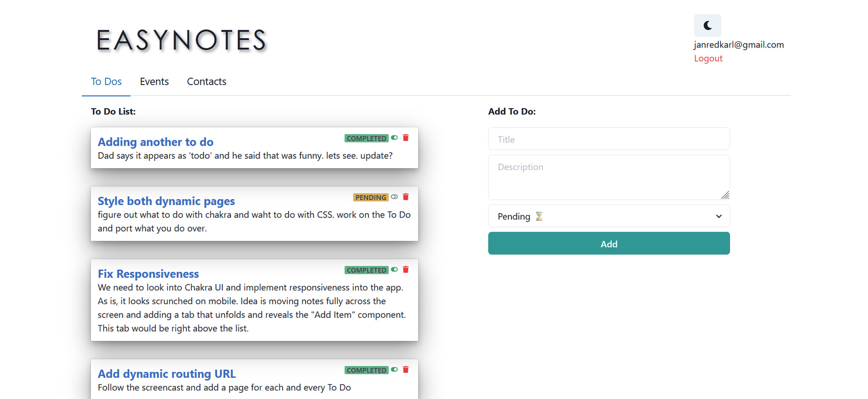Focus the Title input field
868x399 pixels.
point(608,139)
